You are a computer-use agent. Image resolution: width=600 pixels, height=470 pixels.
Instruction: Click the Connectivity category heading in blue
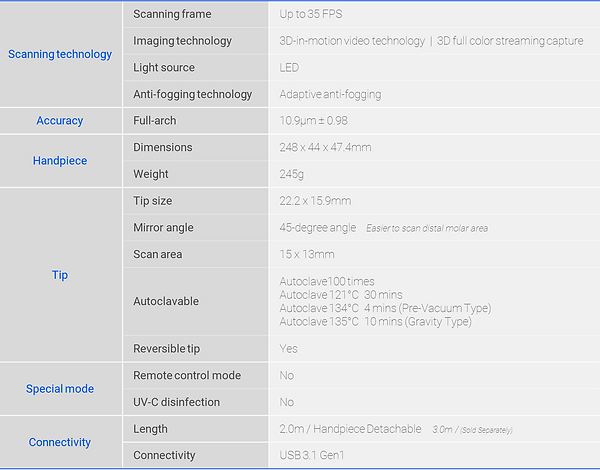60,442
